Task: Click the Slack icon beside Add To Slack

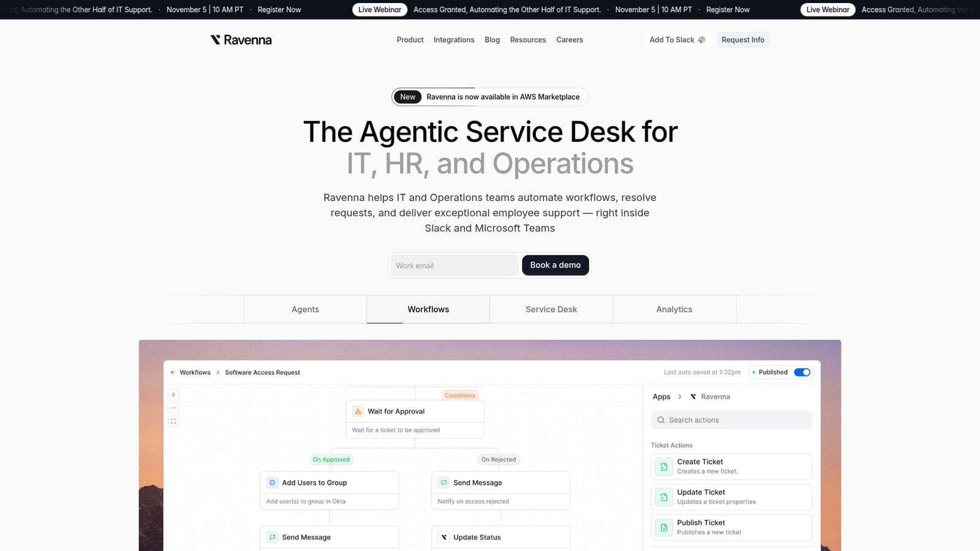Action: pyautogui.click(x=702, y=40)
